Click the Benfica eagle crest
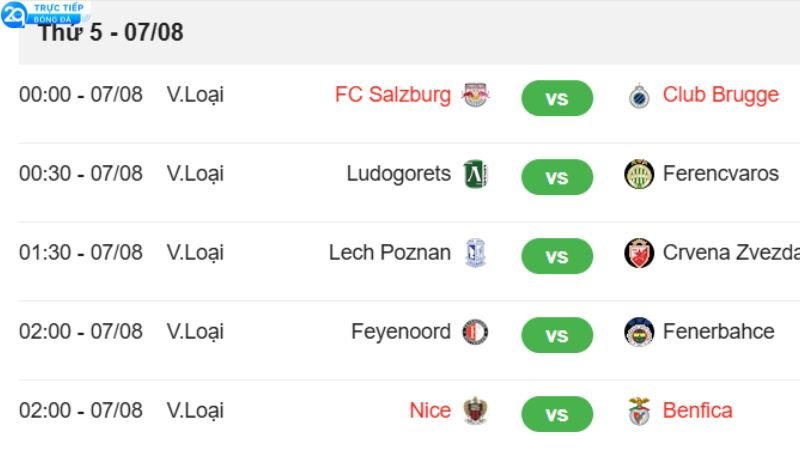The height and width of the screenshot is (450, 800). tap(639, 411)
